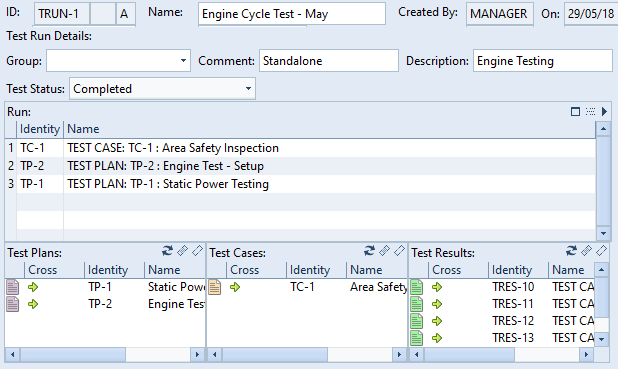Click the ID field TRUN-1
The height and width of the screenshot is (369, 618).
click(62, 14)
